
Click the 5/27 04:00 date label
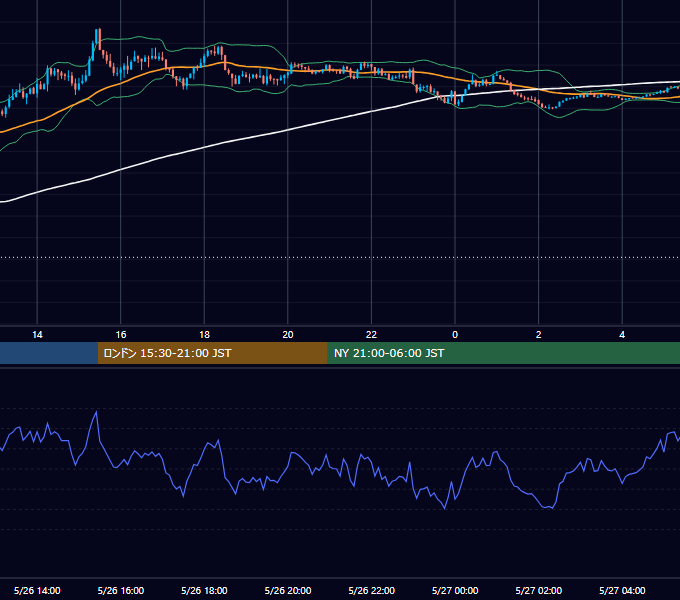pyautogui.click(x=622, y=590)
